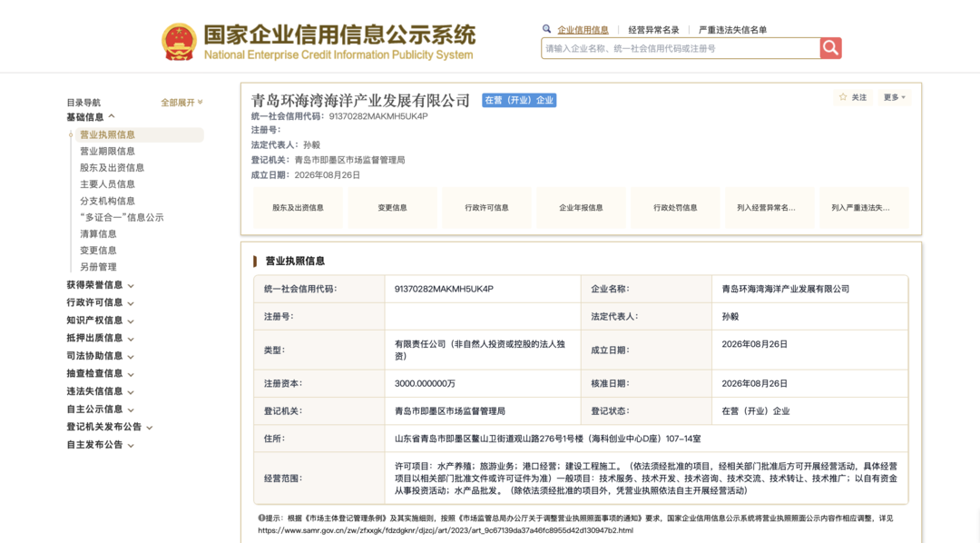Click the company title 青岛环海湾海洋产业发展有限公司
The width and height of the screenshot is (980, 543).
point(360,100)
